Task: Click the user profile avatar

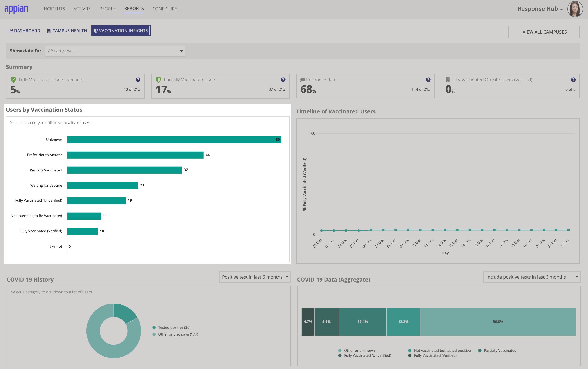Action: pos(575,9)
